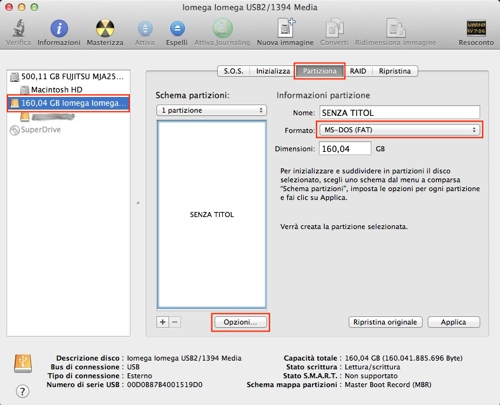Click the Attiva Journaling icon
The width and height of the screenshot is (500, 405).
[x=222, y=28]
